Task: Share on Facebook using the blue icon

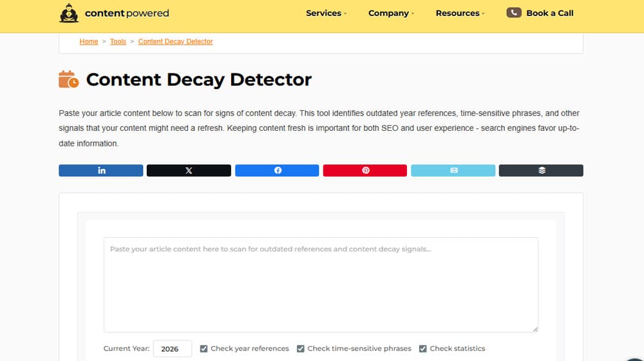Action: pos(277,170)
